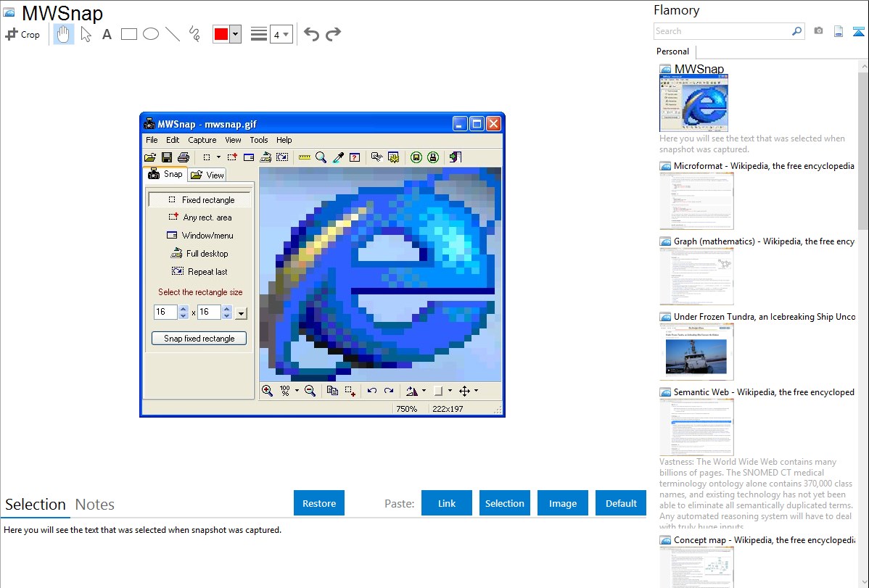This screenshot has width=869, height=588.
Task: Switch to the Notes tab
Action: pos(95,505)
